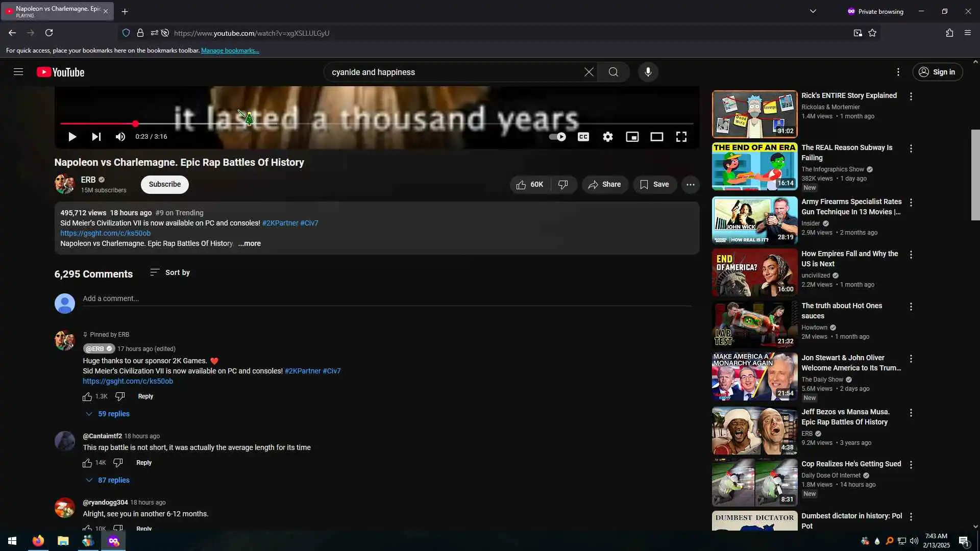Click the red video progress bar scrubber
The width and height of the screenshot is (980, 551).
tap(135, 123)
